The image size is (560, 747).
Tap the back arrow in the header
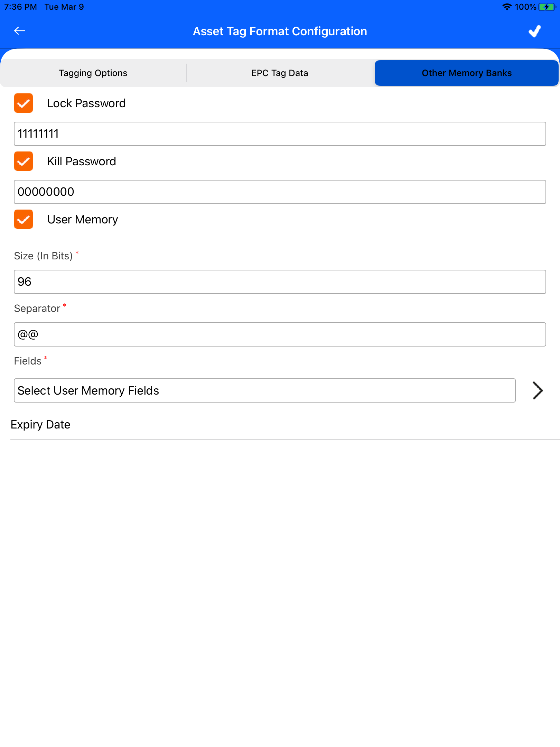click(20, 31)
